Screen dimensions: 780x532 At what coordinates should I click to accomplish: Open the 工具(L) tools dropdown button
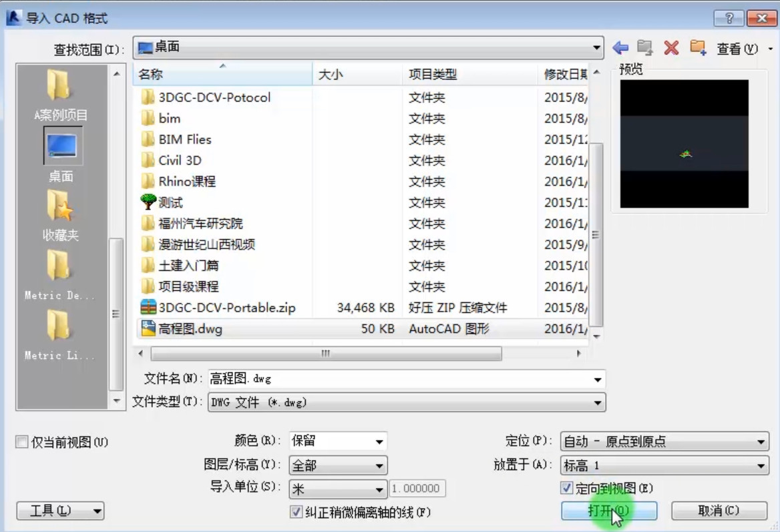[60, 511]
